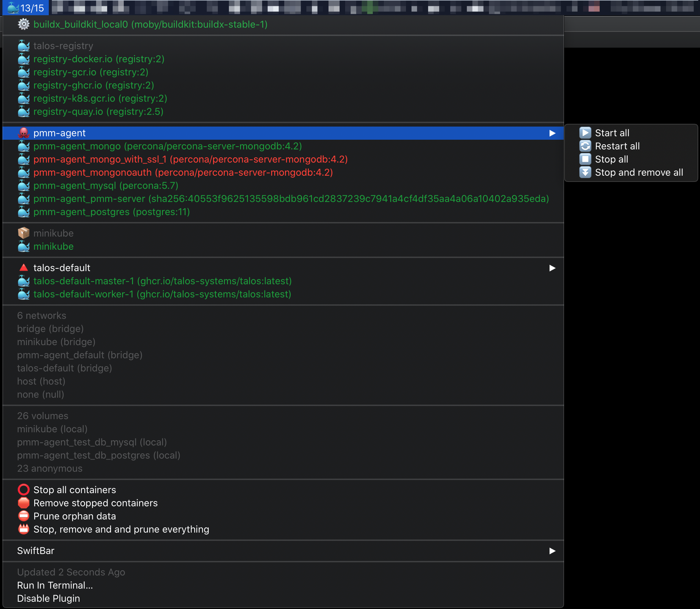Viewport: 700px width, 609px height.
Task: Choose Stop and remove all
Action: coord(631,173)
